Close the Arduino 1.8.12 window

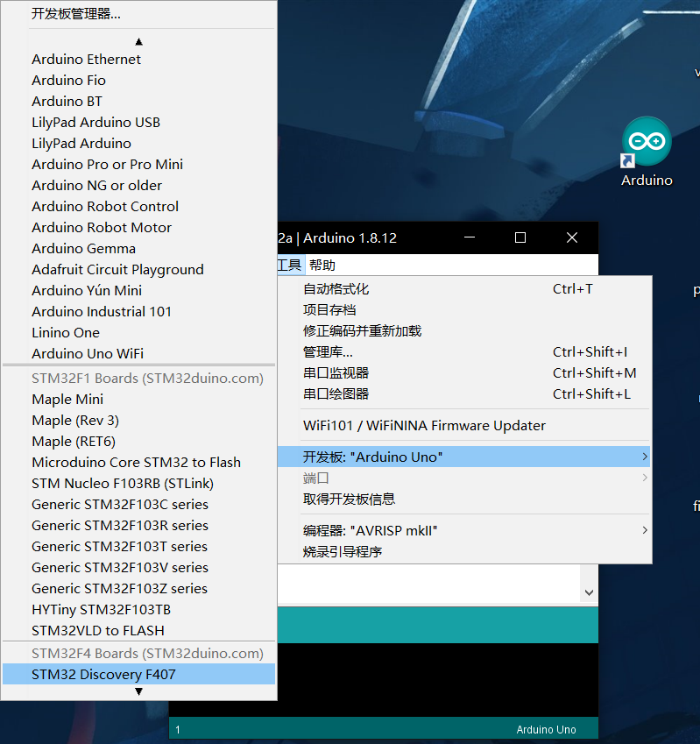(x=572, y=237)
